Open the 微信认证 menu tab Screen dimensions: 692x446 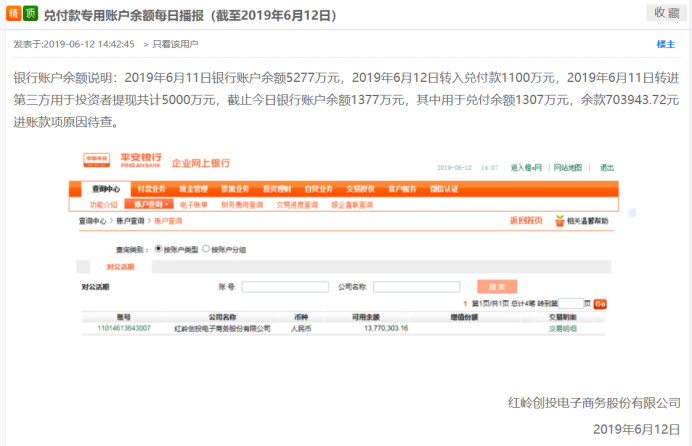[444, 189]
